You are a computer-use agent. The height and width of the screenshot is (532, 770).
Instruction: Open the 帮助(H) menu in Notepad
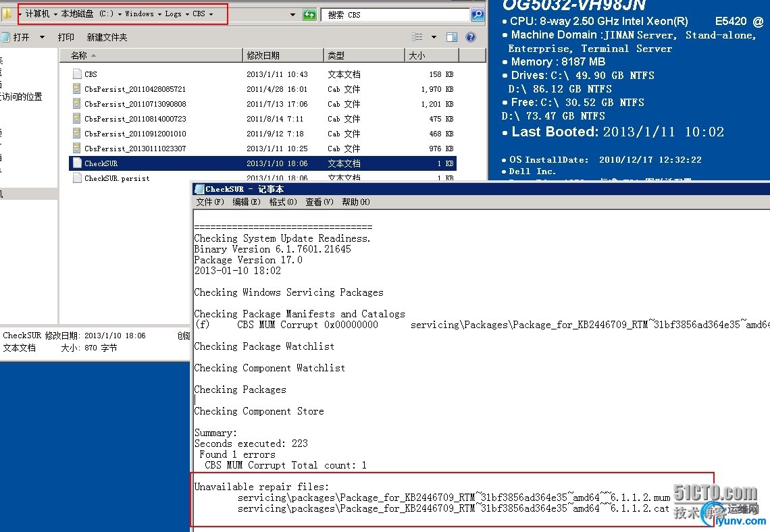point(355,202)
